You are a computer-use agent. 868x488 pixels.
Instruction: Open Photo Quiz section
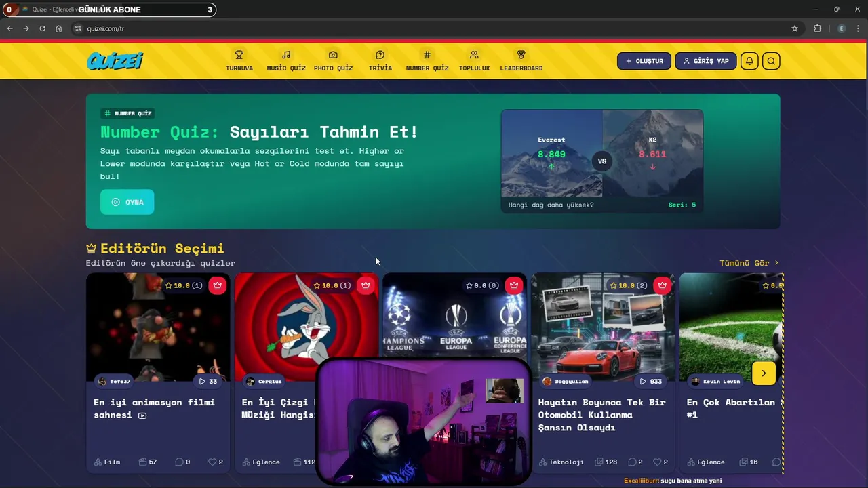point(333,61)
